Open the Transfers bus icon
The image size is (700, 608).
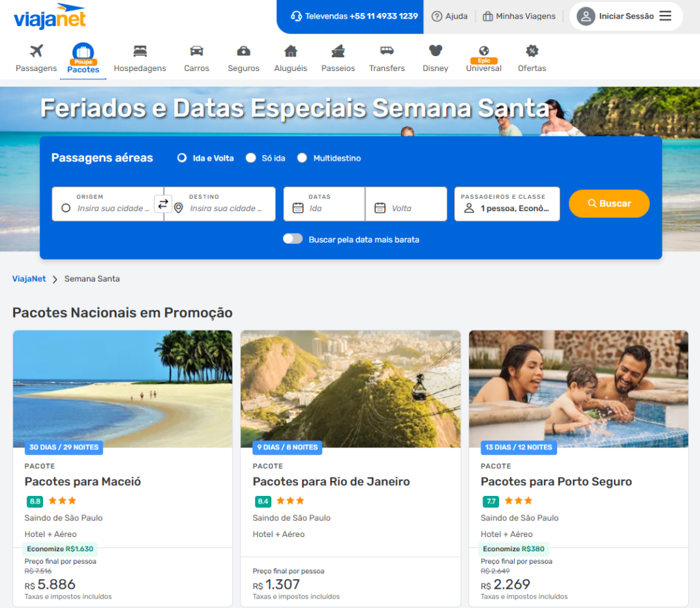[x=387, y=51]
